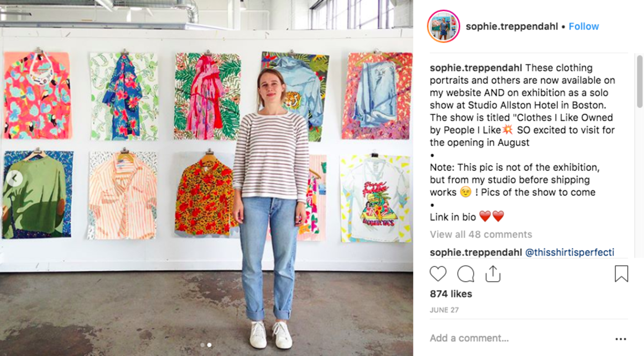Expand View all 48 comments
644x356 pixels.
481,234
